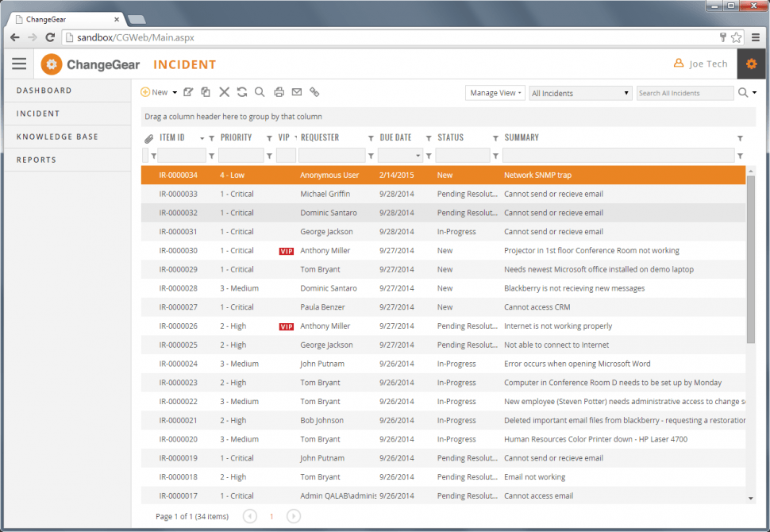
Task: Print the incident list
Action: (x=279, y=92)
